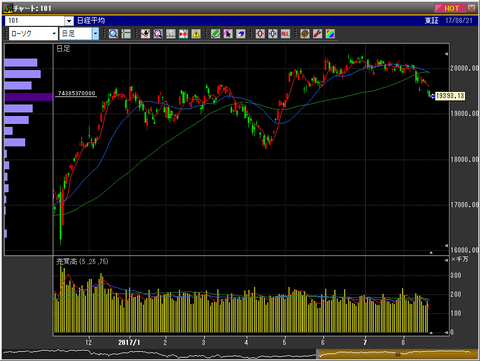Screen dimensions: 480x361
Task: Open settings with the brown gear icon
Action: tap(305, 34)
